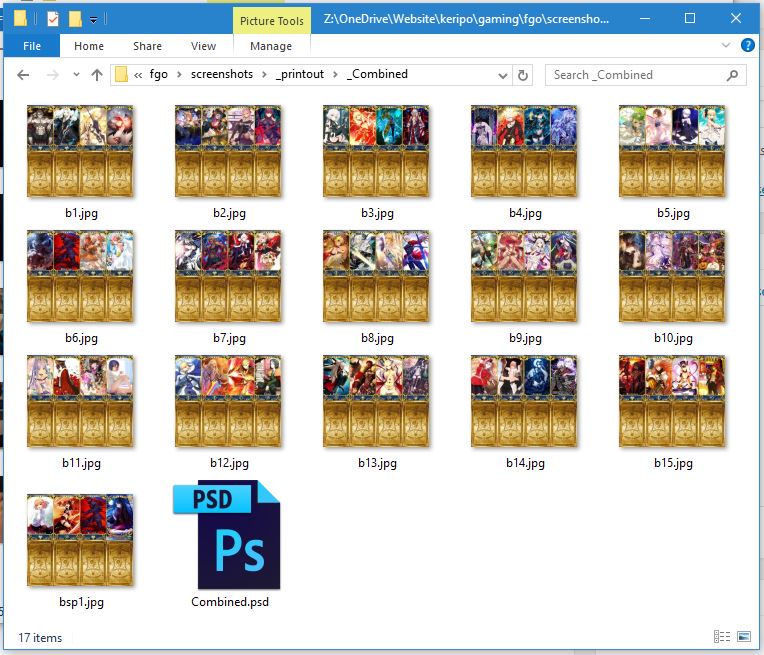Select the b9.jpg thumbnail

click(x=524, y=276)
